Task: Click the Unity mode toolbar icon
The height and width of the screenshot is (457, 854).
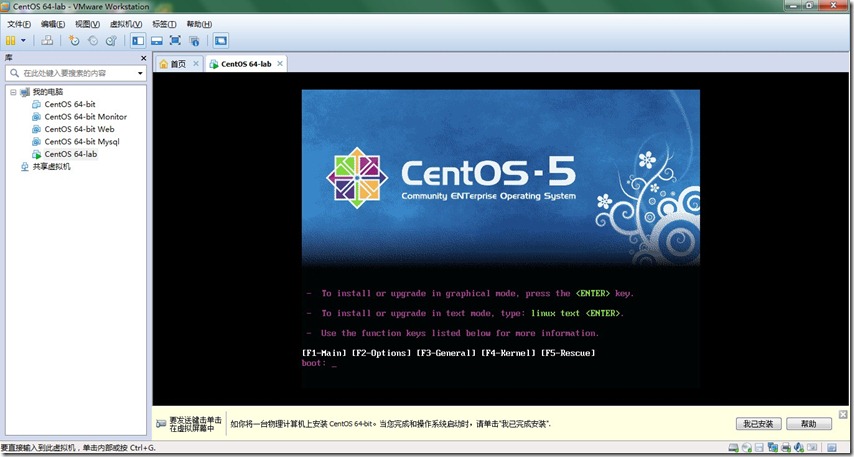Action: tap(194, 40)
